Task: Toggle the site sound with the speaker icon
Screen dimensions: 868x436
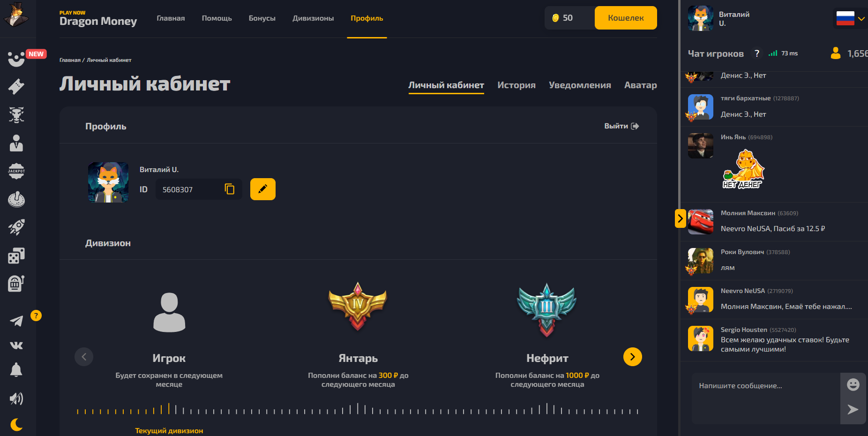Action: [x=16, y=398]
